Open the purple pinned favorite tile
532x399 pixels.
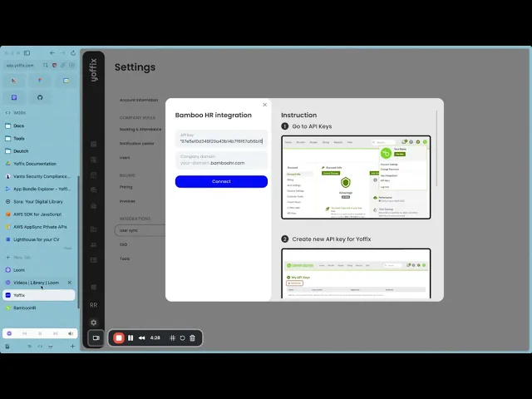click(14, 97)
